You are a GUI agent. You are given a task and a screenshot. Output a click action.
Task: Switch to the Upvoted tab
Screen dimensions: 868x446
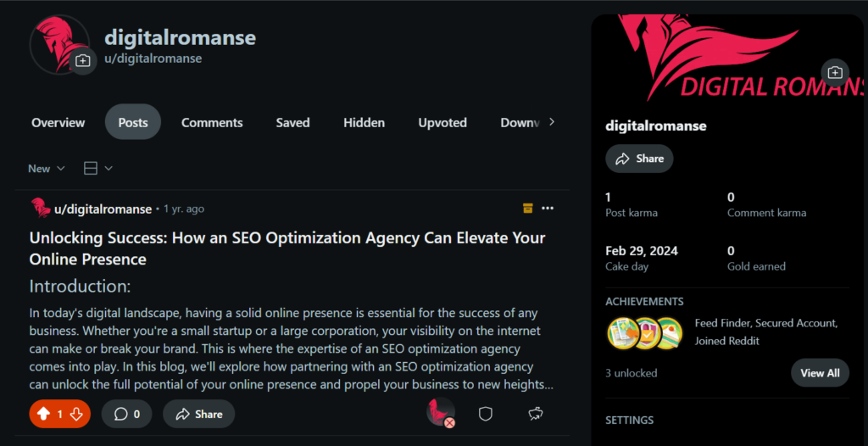442,122
